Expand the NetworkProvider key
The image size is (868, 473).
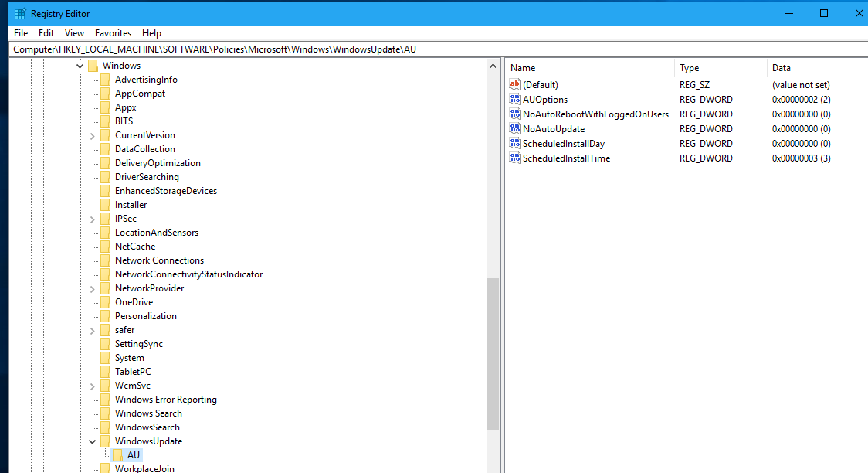93,288
